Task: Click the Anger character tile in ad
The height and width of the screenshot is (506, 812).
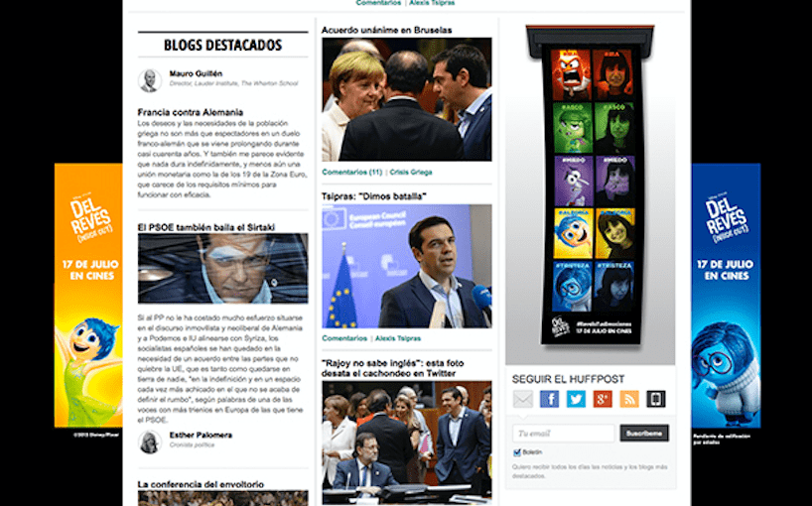Action: point(571,75)
